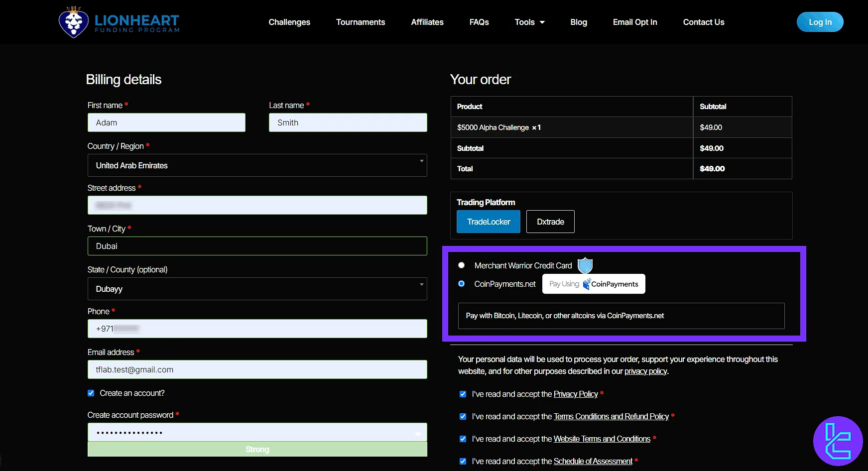Click into the Email address field
The image size is (868, 471).
click(257, 369)
